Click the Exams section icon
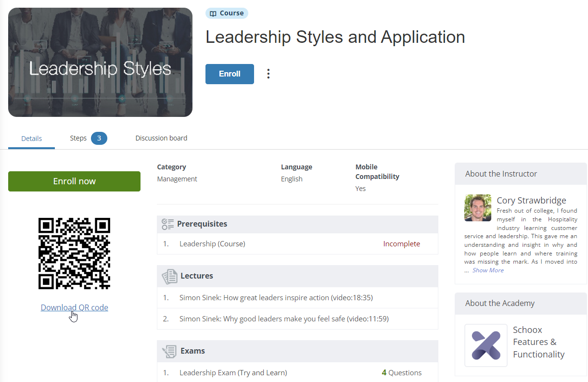This screenshot has height=382, width=588. tap(169, 351)
